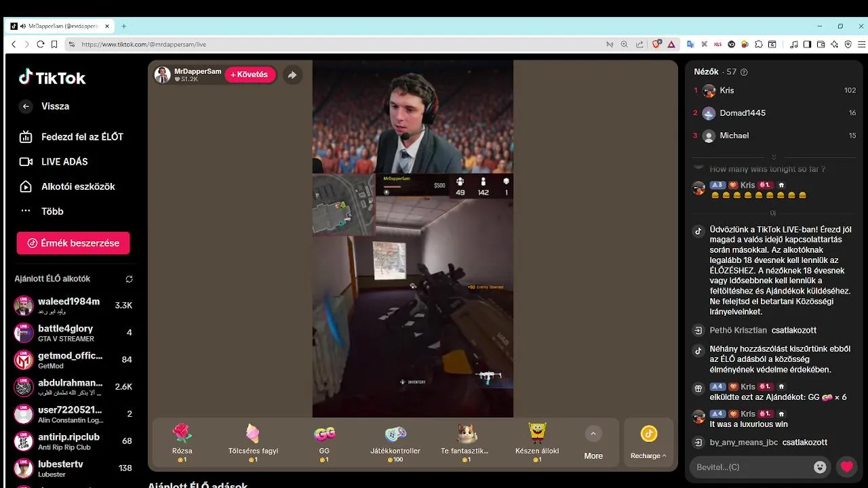Click the live video player
This screenshot has width=868, height=488.
(412, 239)
